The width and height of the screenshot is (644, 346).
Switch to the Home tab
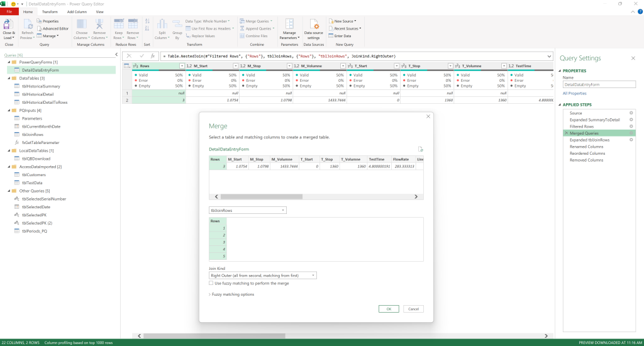pos(28,12)
